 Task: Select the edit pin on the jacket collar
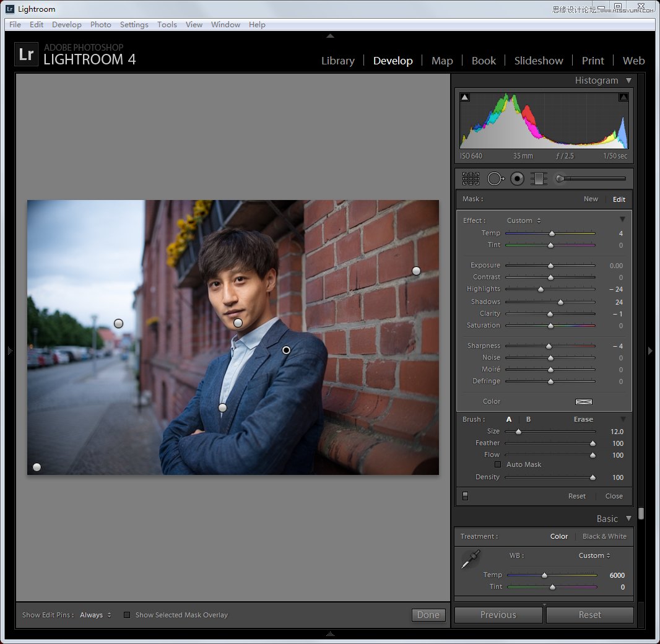(286, 350)
